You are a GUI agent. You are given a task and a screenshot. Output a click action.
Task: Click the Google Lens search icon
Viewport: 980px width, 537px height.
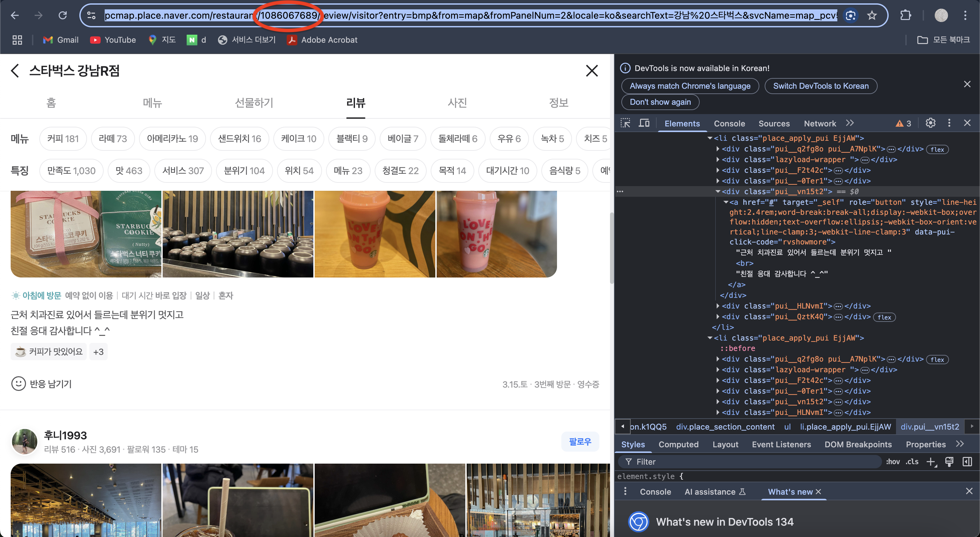pos(850,15)
